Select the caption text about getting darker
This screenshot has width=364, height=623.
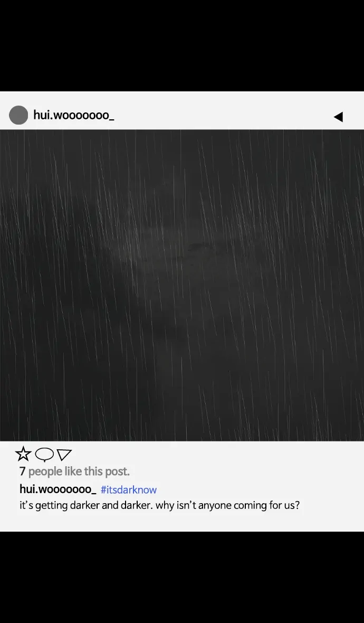tap(159, 505)
